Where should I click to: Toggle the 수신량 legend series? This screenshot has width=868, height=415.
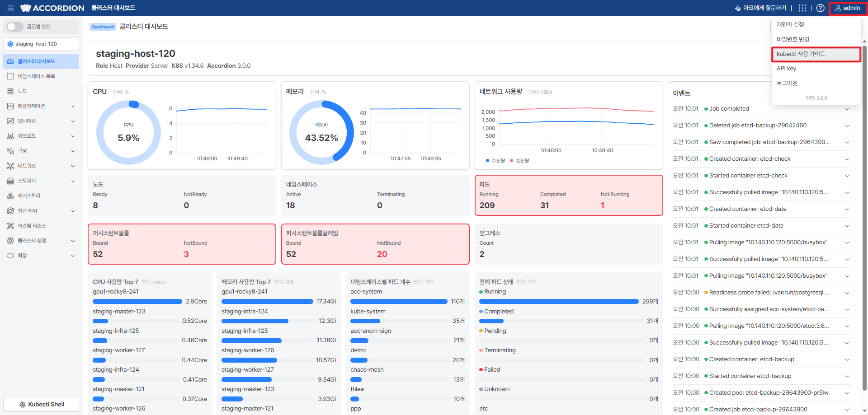[x=495, y=161]
